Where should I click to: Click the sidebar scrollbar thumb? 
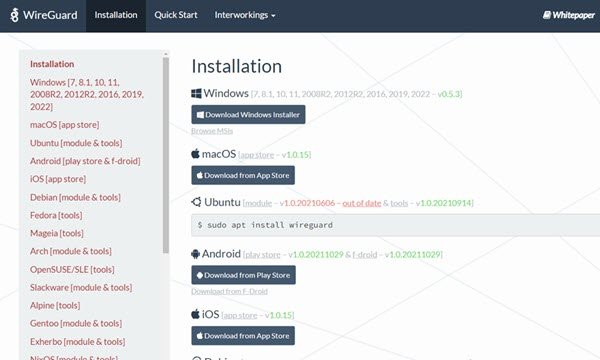coord(166,155)
